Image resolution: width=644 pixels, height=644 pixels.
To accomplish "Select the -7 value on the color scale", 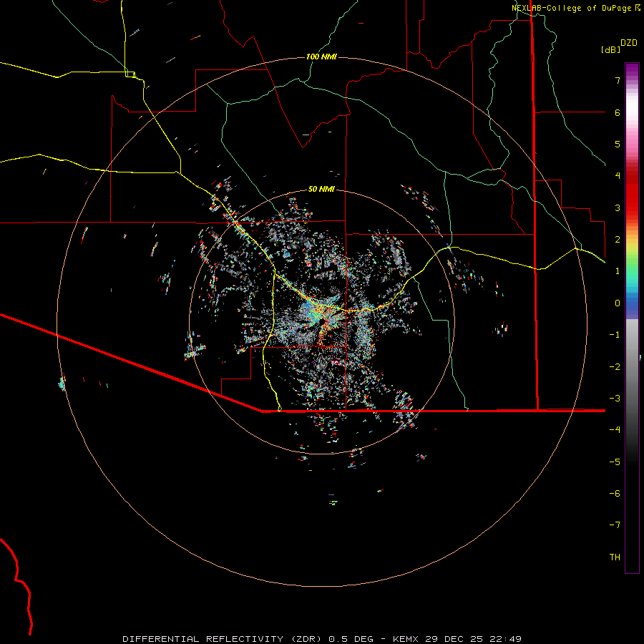I will (615, 525).
